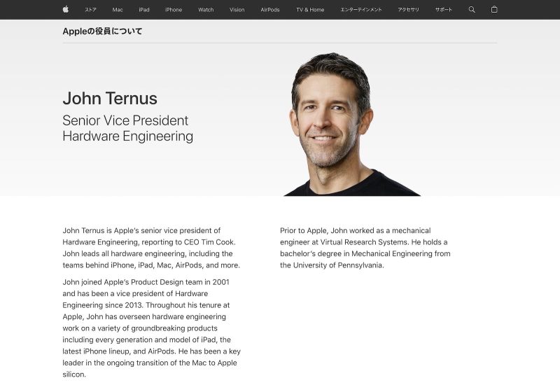Click the Appleの役員について heading link
The height and width of the screenshot is (392, 560).
(102, 31)
